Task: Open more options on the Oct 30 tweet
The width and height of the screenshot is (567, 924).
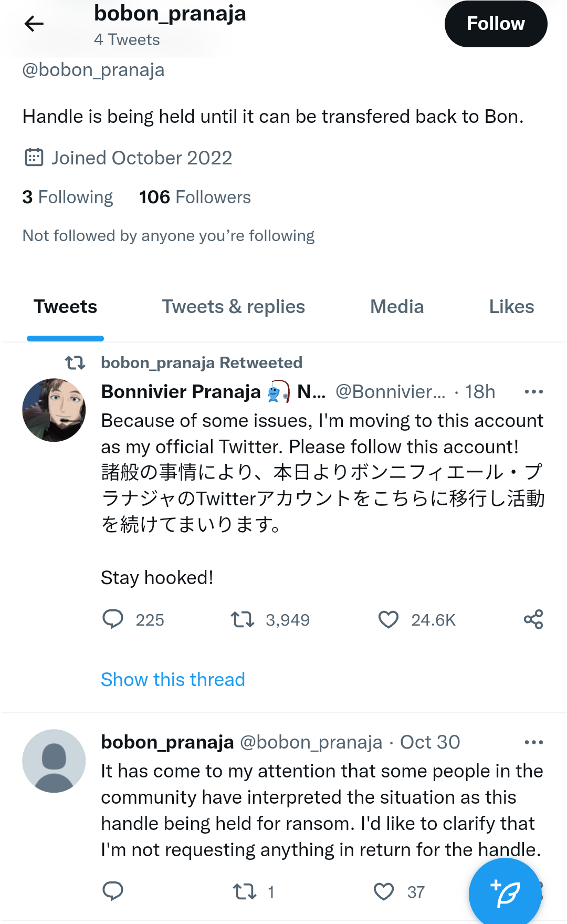Action: coord(533,742)
